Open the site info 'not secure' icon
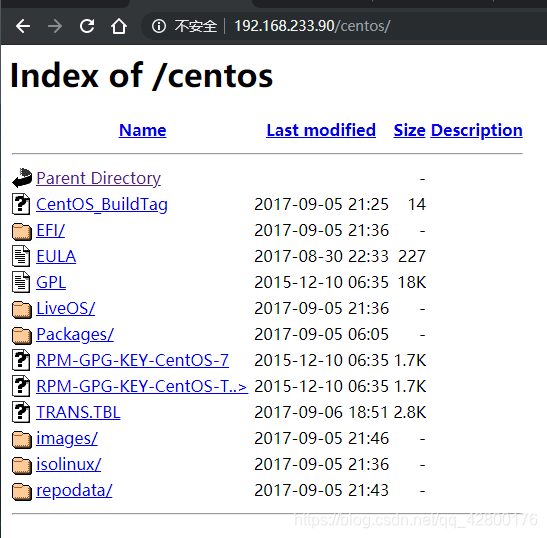The width and height of the screenshot is (547, 538). (159, 26)
